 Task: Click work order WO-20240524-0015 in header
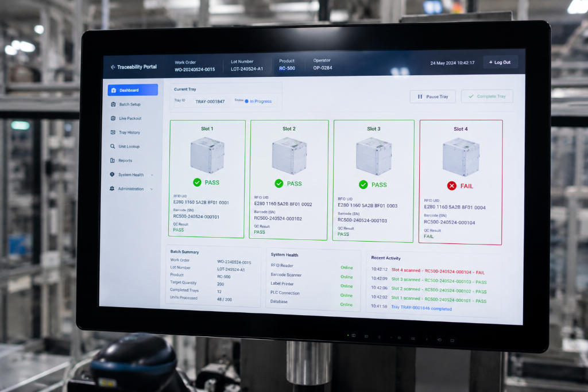click(195, 69)
